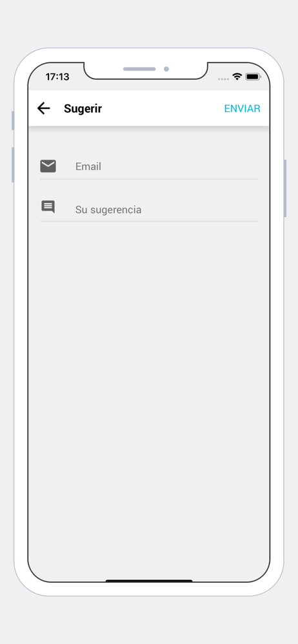
Task: Click the home indicator bar at bottom
Action: pyautogui.click(x=149, y=581)
